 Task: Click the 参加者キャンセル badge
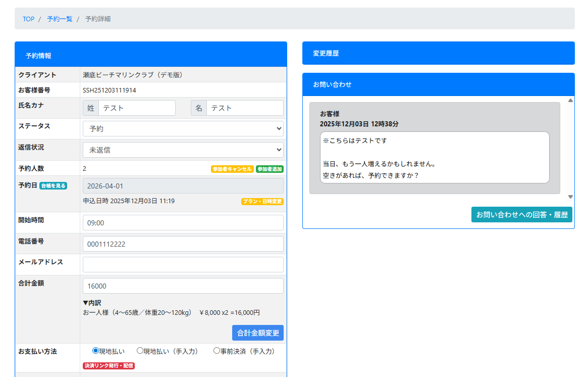pos(232,169)
